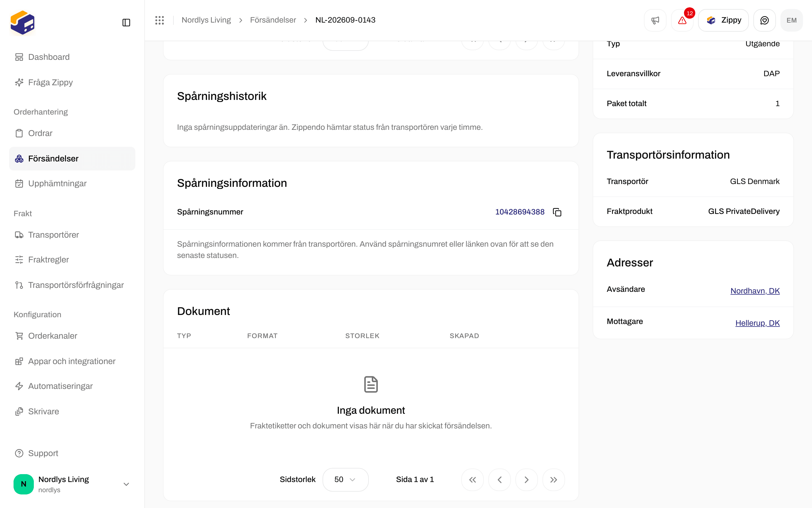Open Fråga Zippy in the sidebar
The height and width of the screenshot is (508, 812).
72,82
